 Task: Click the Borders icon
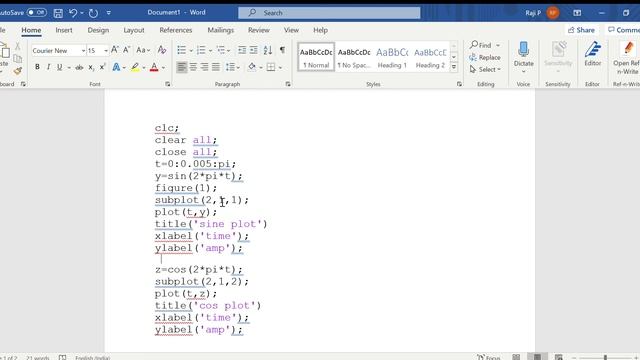pos(271,67)
